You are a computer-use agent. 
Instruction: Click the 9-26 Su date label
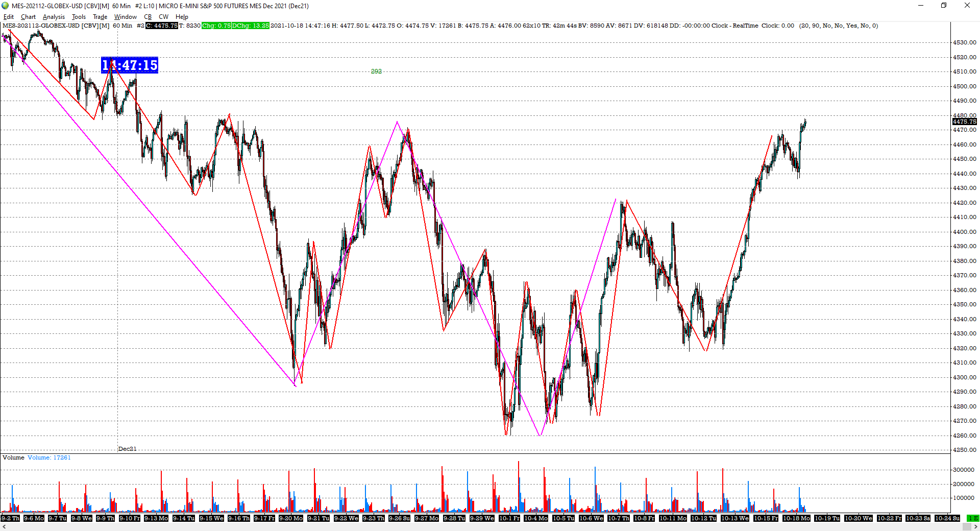point(399,518)
